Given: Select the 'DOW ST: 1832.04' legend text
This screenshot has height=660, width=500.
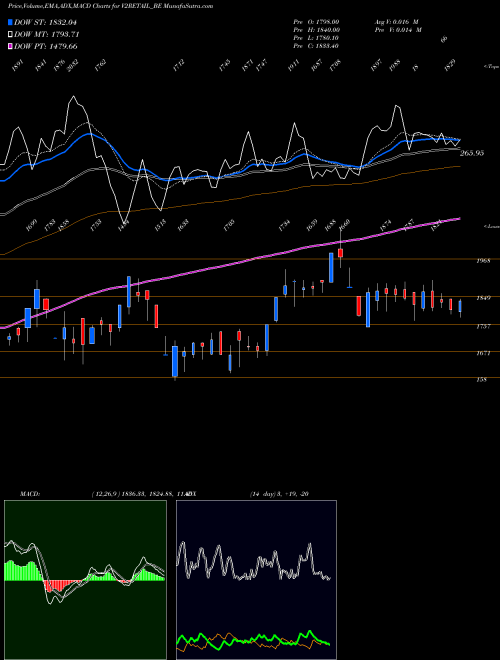Looking at the screenshot, I should click(45, 22).
